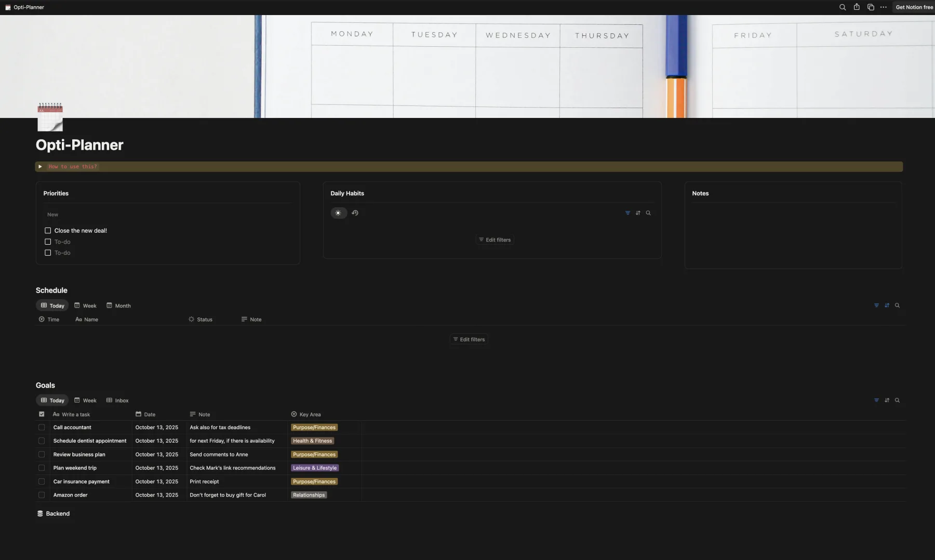Click the 'Ask also for tax deadlines' note
The width and height of the screenshot is (935, 560).
tap(220, 428)
